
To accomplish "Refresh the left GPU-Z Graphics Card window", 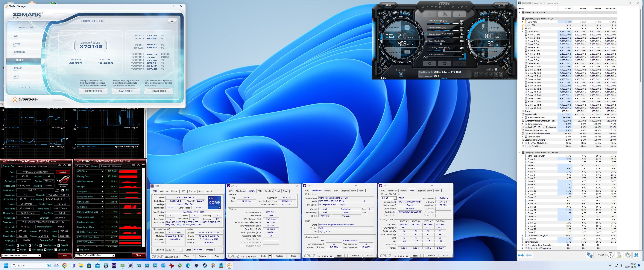I will [x=65, y=166].
